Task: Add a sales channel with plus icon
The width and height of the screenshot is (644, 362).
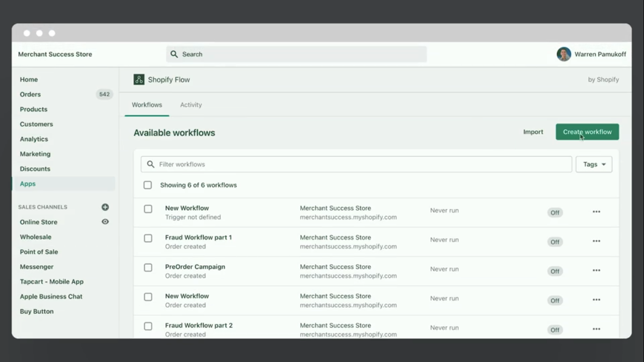Action: tap(105, 207)
